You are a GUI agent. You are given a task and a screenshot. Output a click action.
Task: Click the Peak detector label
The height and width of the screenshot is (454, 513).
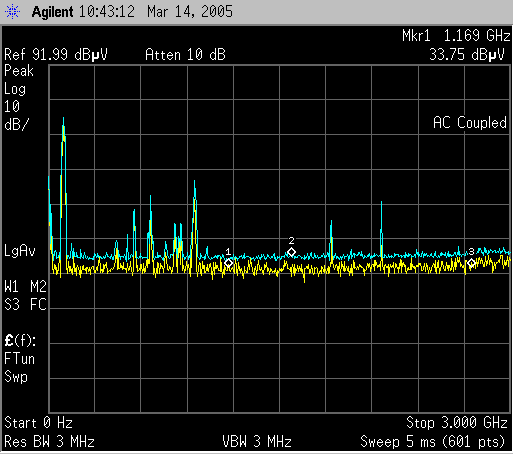(x=19, y=71)
